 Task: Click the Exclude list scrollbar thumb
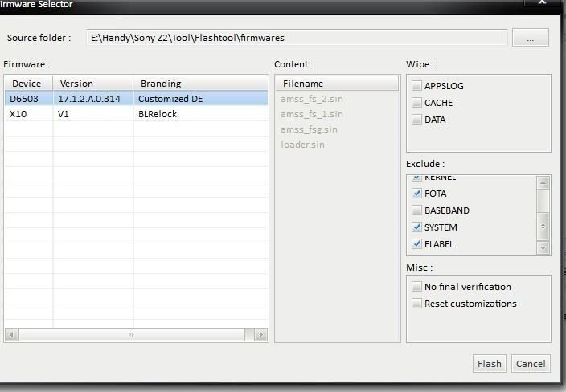coord(543,227)
